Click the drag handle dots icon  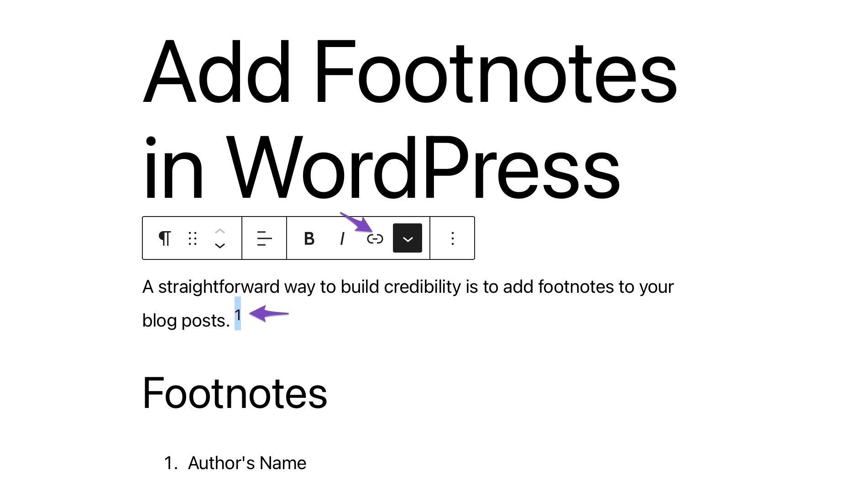point(193,238)
